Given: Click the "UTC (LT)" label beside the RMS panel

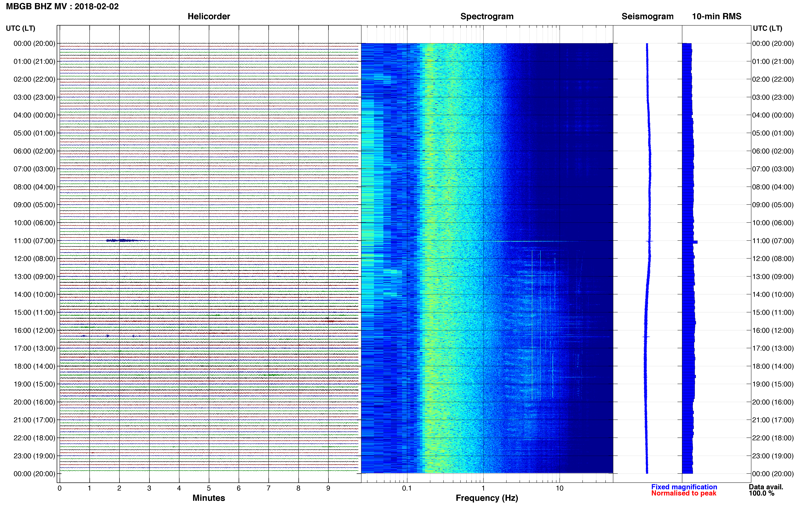Looking at the screenshot, I should click(767, 28).
